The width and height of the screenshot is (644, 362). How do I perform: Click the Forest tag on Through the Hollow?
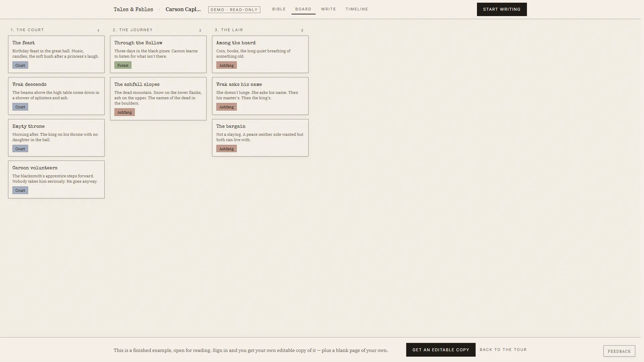click(123, 65)
